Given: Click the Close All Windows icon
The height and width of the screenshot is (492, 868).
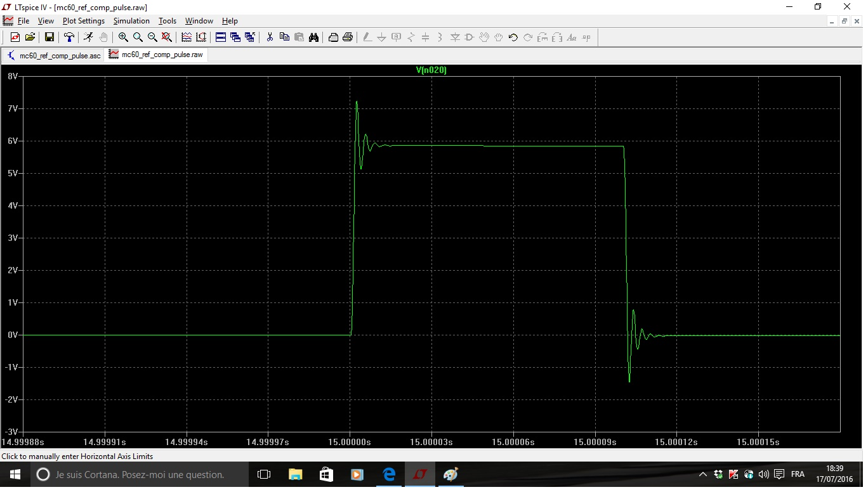Looking at the screenshot, I should pyautogui.click(x=250, y=37).
